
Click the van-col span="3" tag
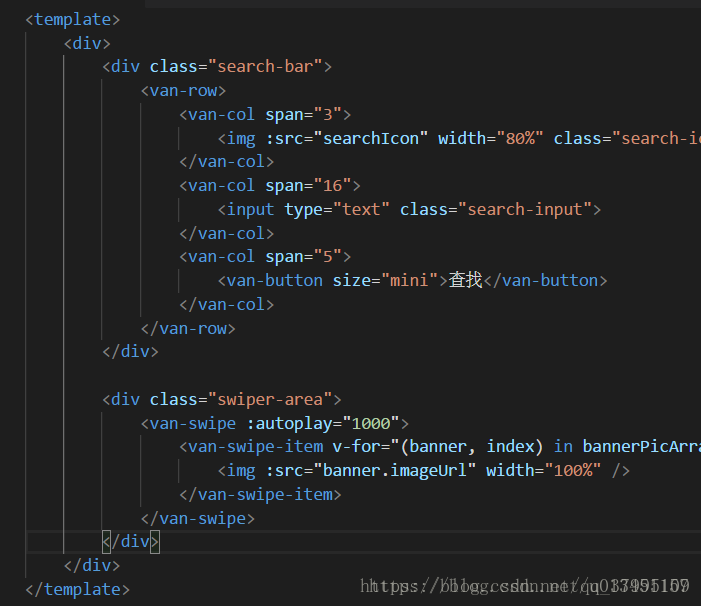tap(265, 114)
